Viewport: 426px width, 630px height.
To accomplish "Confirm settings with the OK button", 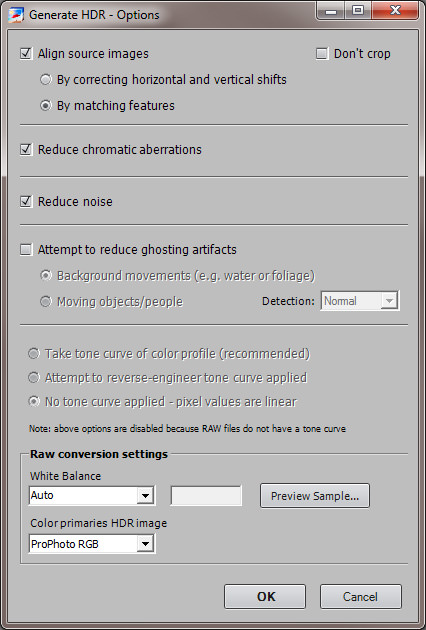I will 265,597.
